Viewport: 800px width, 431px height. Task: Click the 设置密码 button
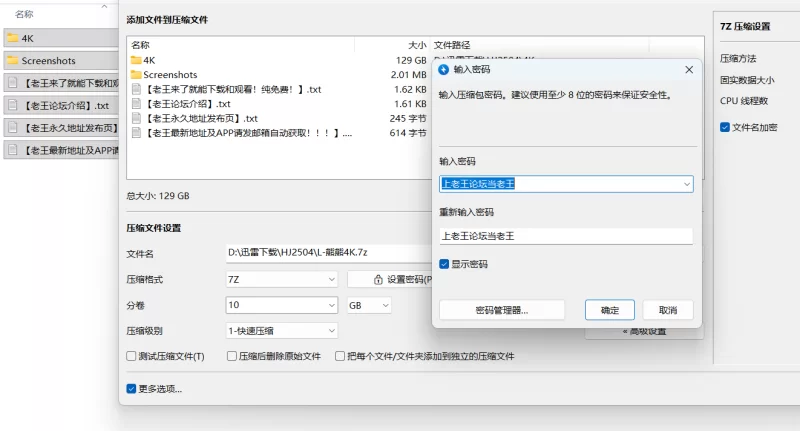pos(390,280)
